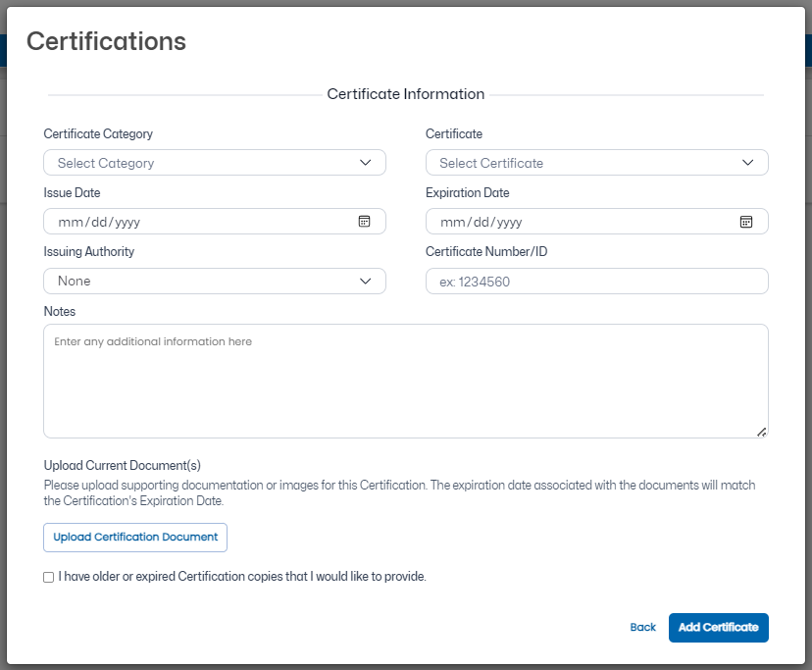Select the month segment of Expiration Date
This screenshot has width=812, height=670.
tap(453, 223)
